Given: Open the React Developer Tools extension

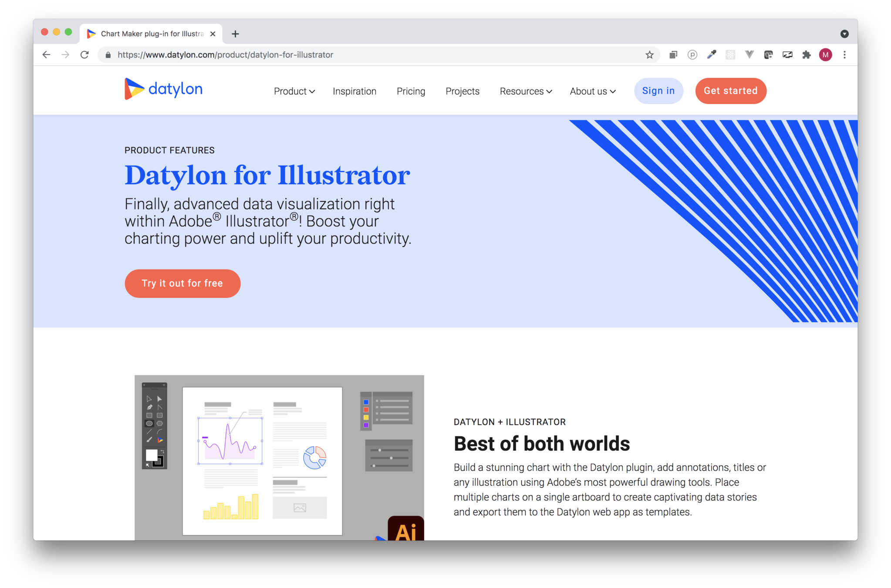Looking at the screenshot, I should tap(731, 55).
